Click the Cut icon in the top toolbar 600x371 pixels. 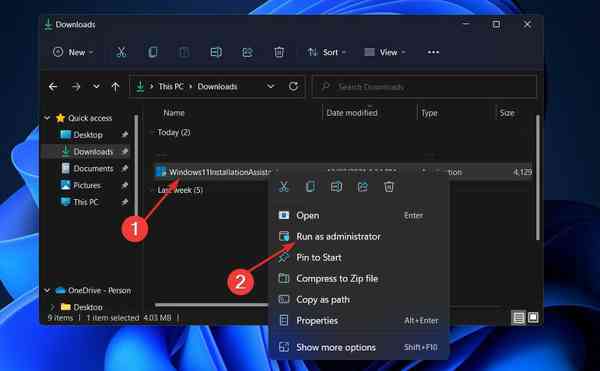click(x=121, y=52)
